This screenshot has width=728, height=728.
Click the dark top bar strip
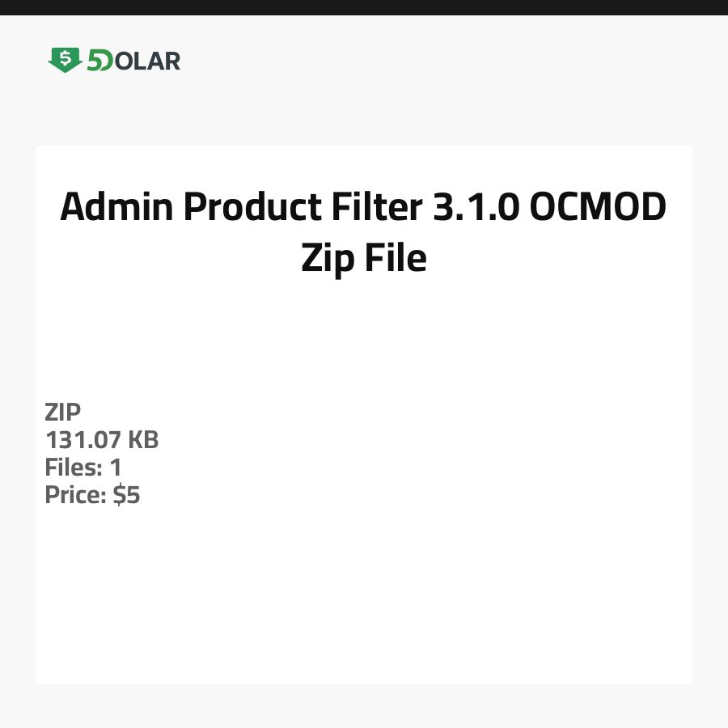click(364, 7)
